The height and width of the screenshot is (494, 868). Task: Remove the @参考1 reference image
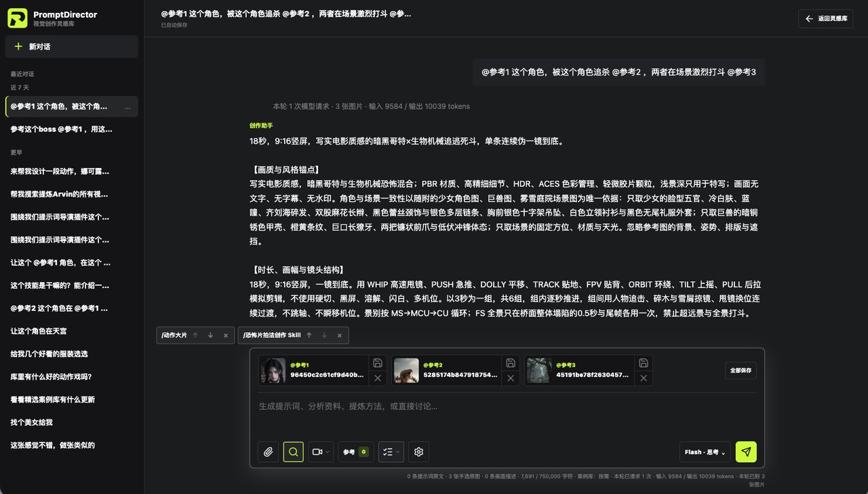click(378, 378)
